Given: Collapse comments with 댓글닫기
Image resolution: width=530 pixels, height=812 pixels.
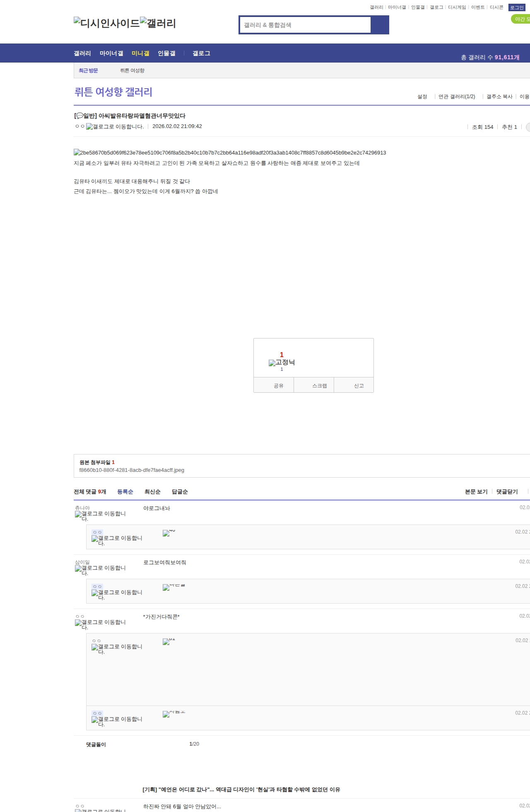Looking at the screenshot, I should click(507, 492).
